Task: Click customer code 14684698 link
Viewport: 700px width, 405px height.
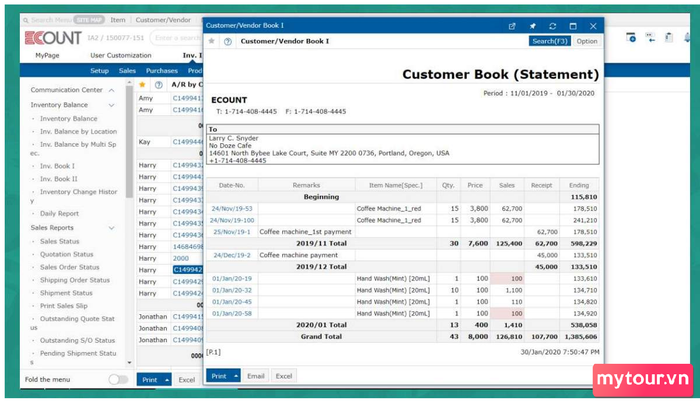Action: (188, 247)
